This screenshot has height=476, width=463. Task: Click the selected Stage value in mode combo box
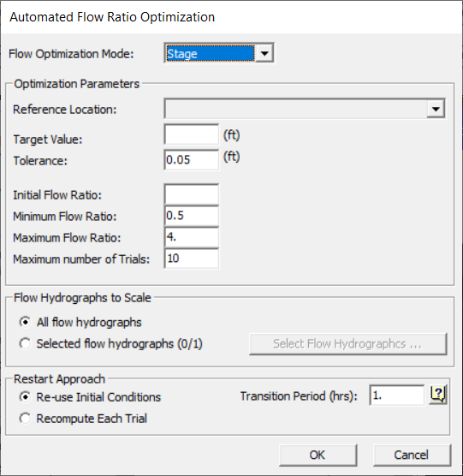click(x=211, y=53)
